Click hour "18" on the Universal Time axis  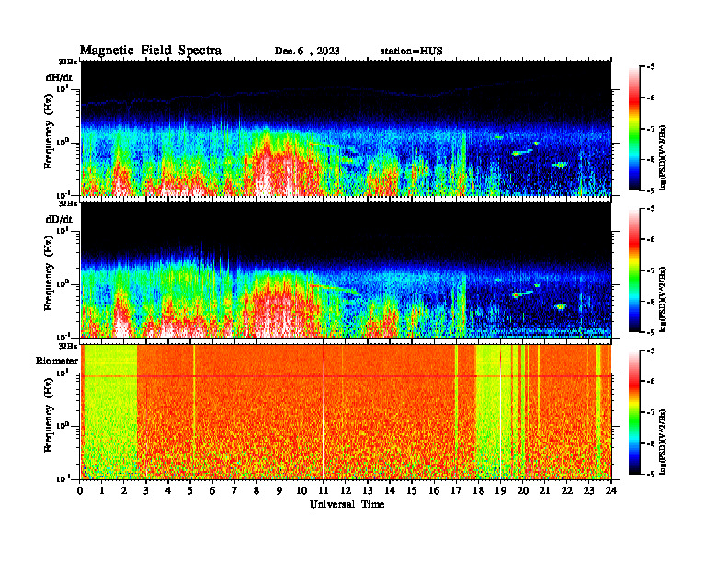pos(479,490)
